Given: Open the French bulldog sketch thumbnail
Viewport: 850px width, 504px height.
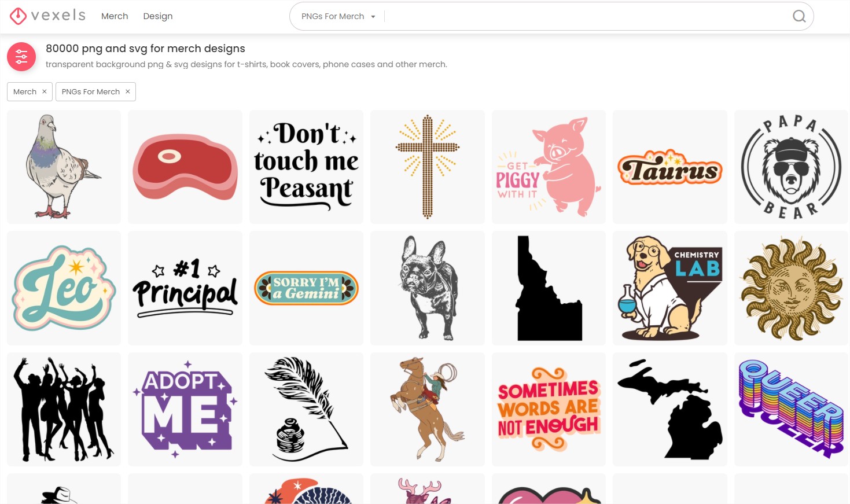Looking at the screenshot, I should [428, 288].
